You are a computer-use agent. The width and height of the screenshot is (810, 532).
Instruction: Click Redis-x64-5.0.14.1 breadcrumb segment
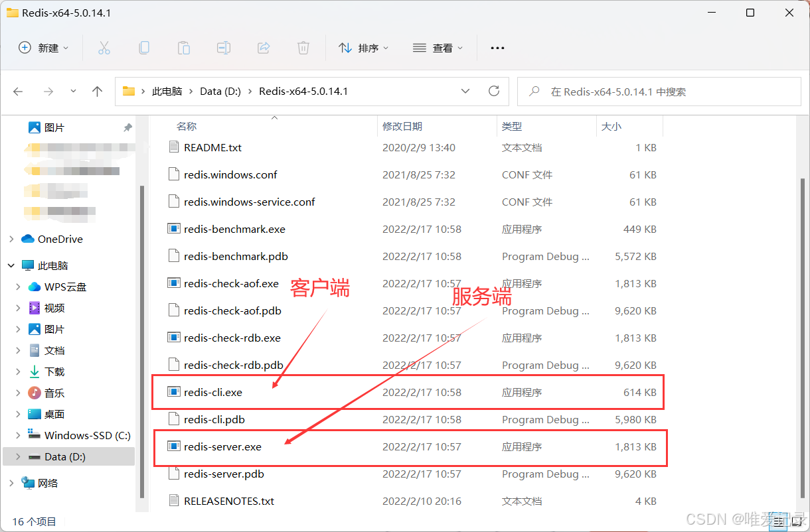pyautogui.click(x=303, y=92)
